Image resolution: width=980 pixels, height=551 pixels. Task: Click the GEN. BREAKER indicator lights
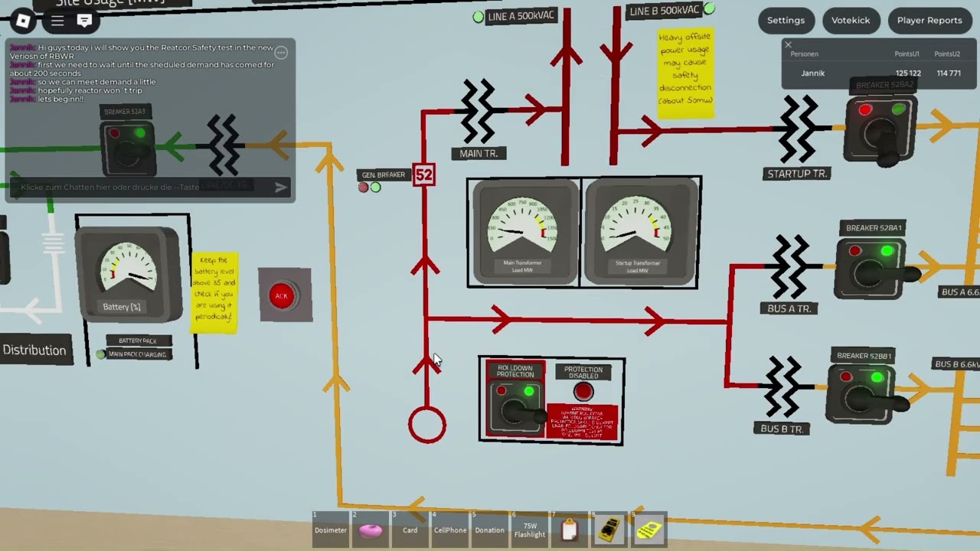[x=369, y=187]
